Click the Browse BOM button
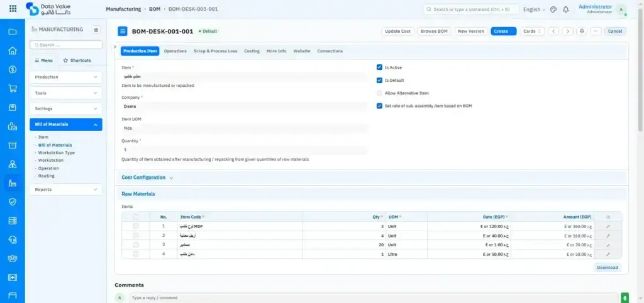This screenshot has width=644, height=303. click(x=434, y=31)
